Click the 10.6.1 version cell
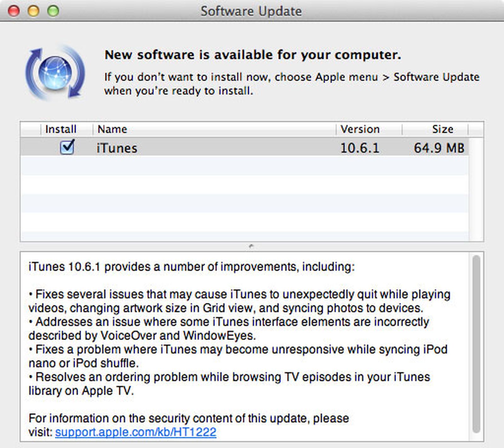 [360, 148]
